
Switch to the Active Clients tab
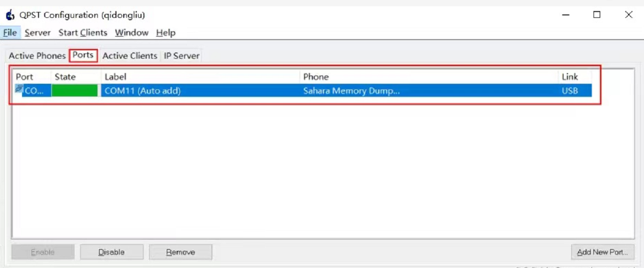(129, 56)
